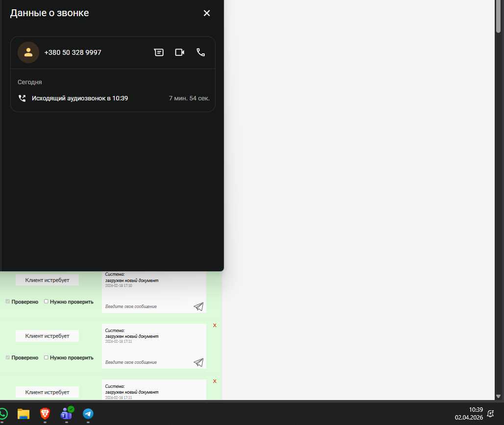Image resolution: width=504 pixels, height=425 pixels.
Task: Open chat with +380 50 328 9997
Action: click(159, 52)
